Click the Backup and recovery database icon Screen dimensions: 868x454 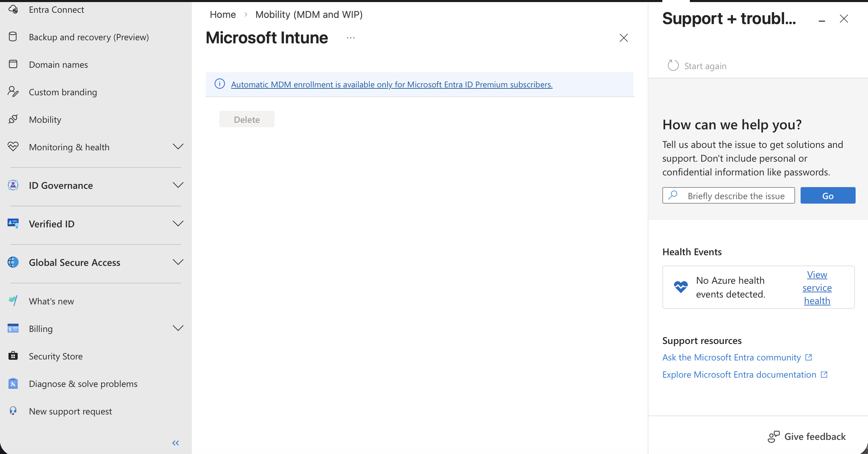click(x=13, y=37)
